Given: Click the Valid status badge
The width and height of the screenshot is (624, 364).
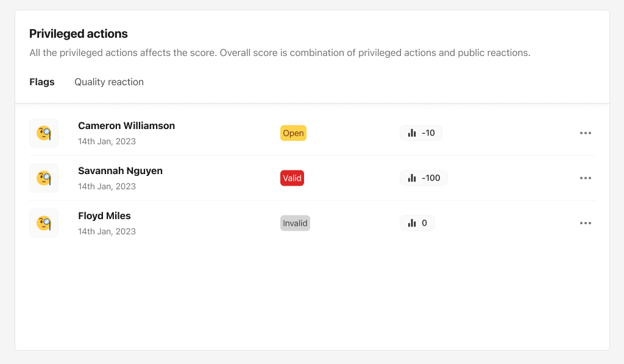Looking at the screenshot, I should 292,178.
